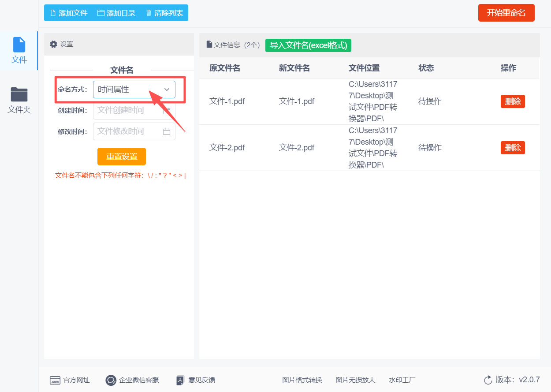Click the 操作 column header
The height and width of the screenshot is (392, 551).
pos(508,68)
